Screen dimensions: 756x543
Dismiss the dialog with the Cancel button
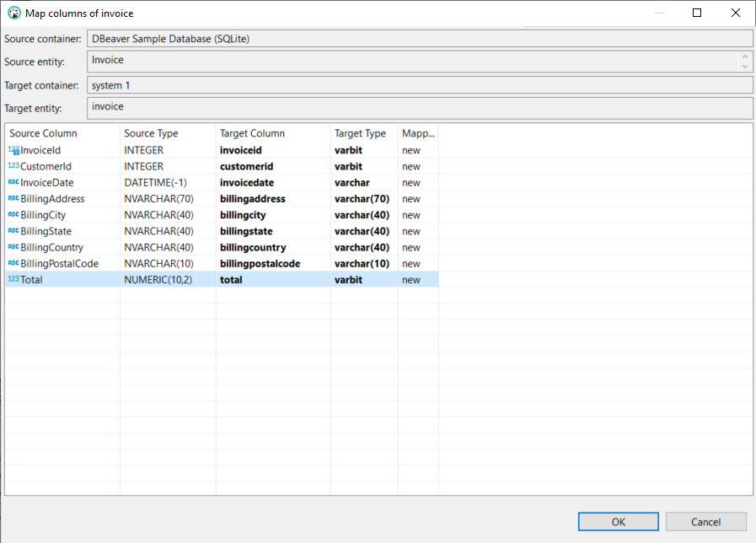click(x=705, y=521)
